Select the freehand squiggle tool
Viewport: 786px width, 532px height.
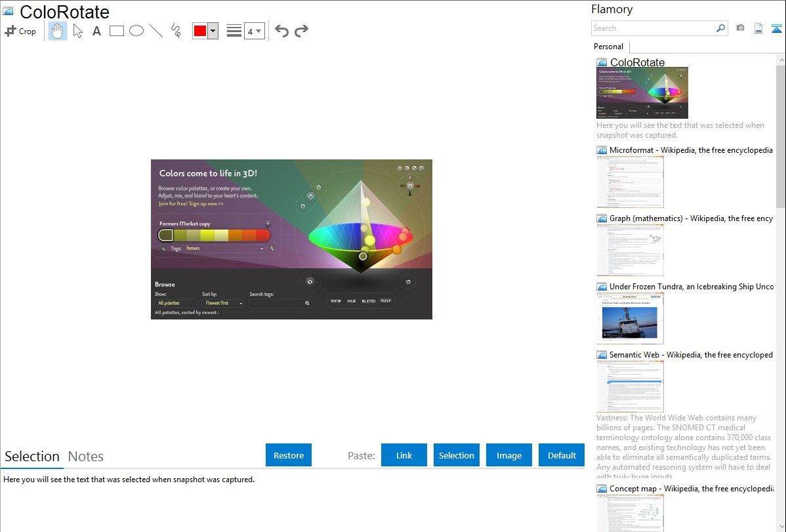[x=176, y=31]
